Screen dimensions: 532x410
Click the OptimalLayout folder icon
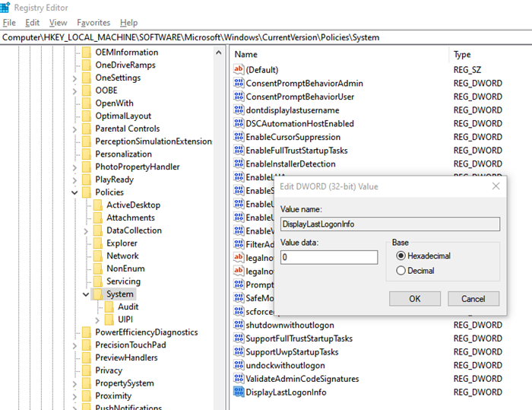[x=87, y=116]
